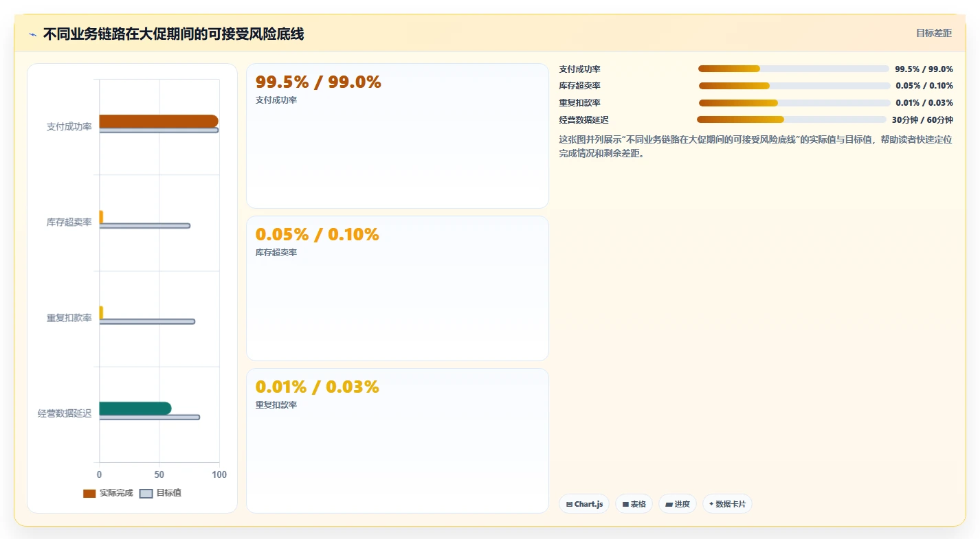Click the gray 库存超卖率 target bar in chart

[x=145, y=226]
